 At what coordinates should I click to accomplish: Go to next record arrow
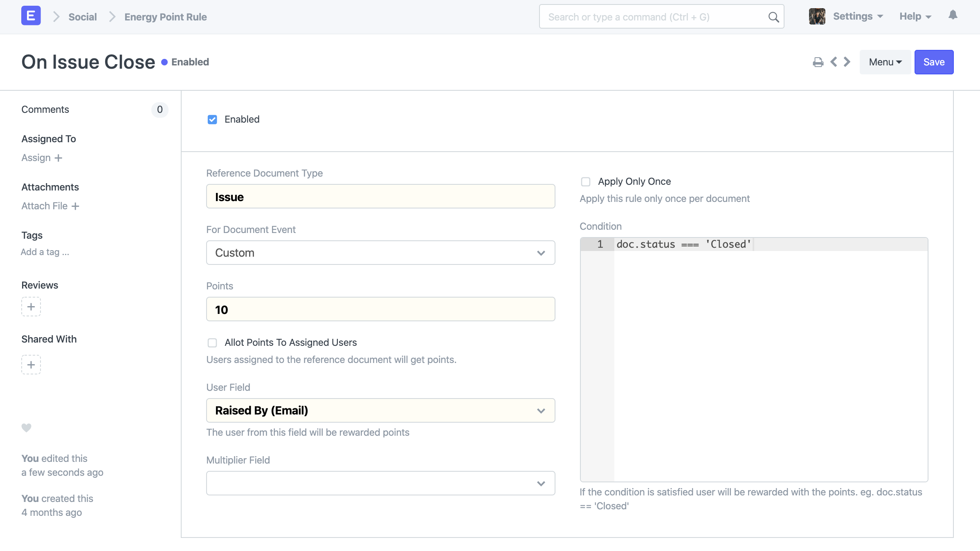pos(847,62)
